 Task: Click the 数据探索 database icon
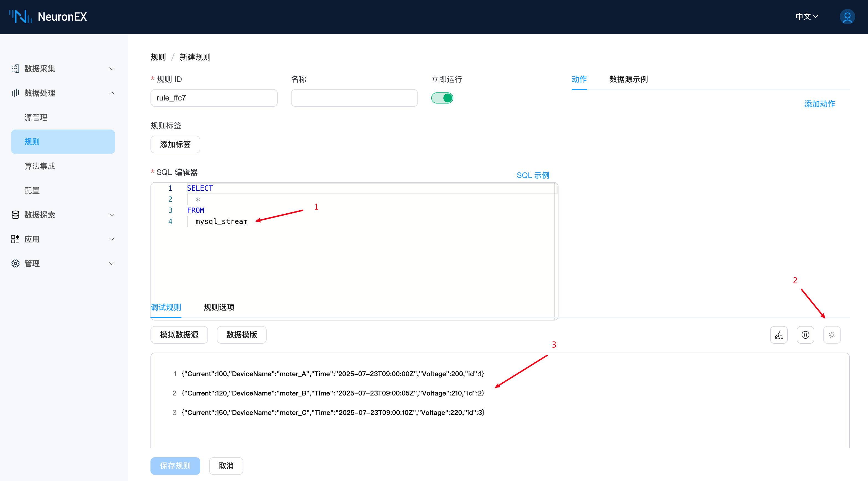coord(15,215)
